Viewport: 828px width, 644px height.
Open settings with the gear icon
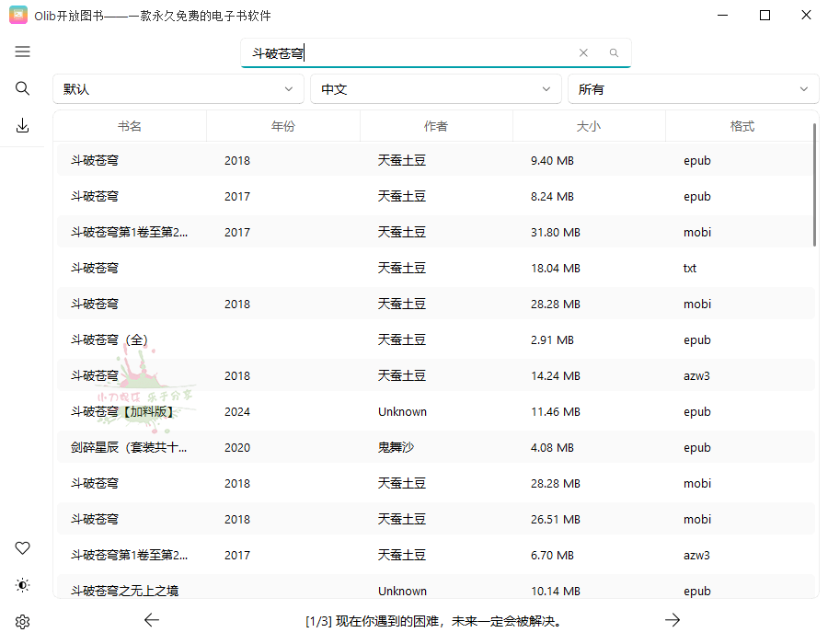[x=22, y=621]
